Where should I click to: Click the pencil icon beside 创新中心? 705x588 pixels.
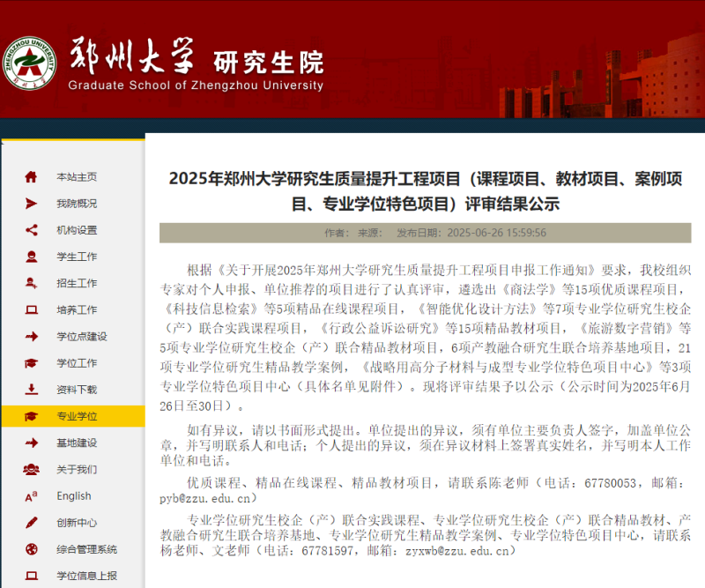[x=31, y=523]
